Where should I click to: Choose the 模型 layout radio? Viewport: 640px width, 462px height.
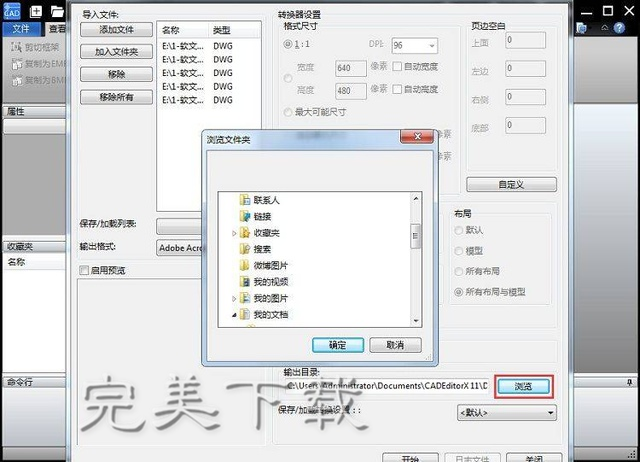click(x=458, y=251)
